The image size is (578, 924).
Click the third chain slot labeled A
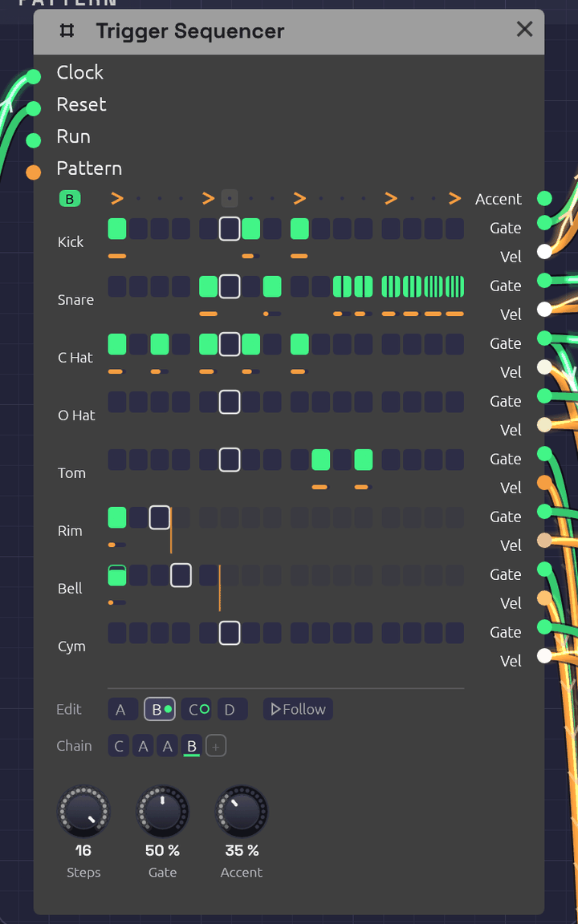coord(168,747)
